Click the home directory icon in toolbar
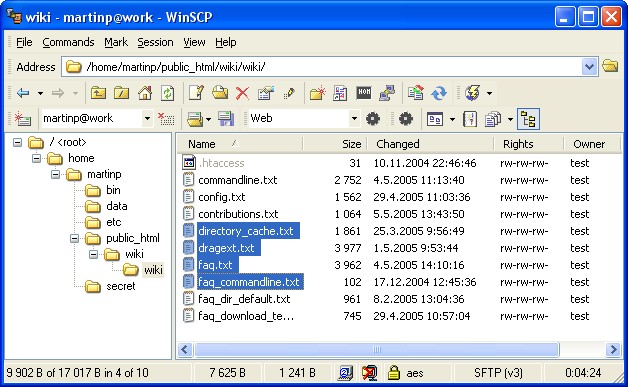 click(145, 93)
